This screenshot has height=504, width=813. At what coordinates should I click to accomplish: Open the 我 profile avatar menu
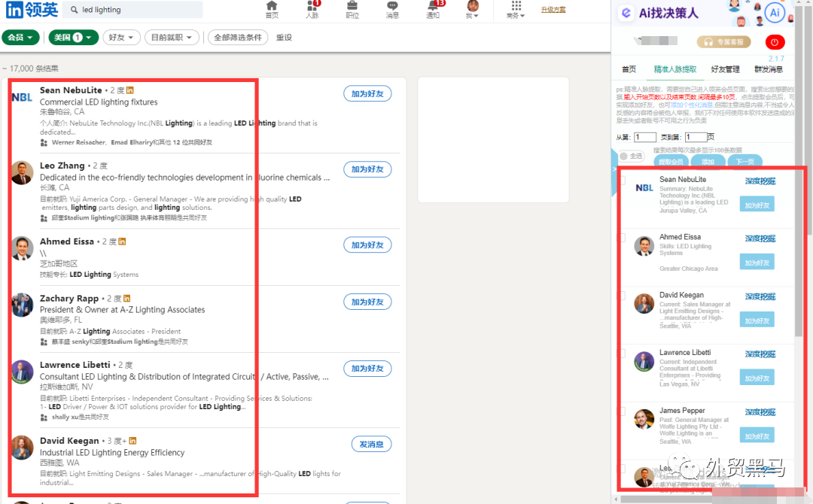point(472,9)
